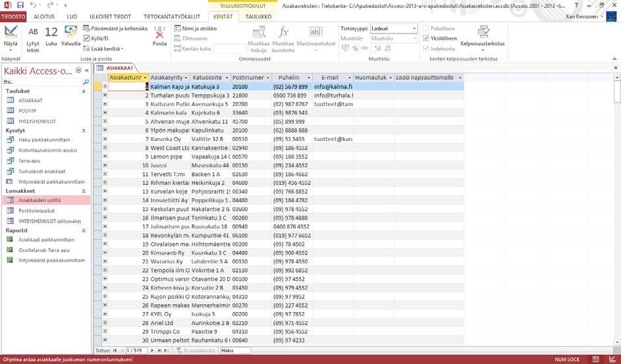
Task: Toggle the Kyllä/Ei field checkbox
Action: 87,38
